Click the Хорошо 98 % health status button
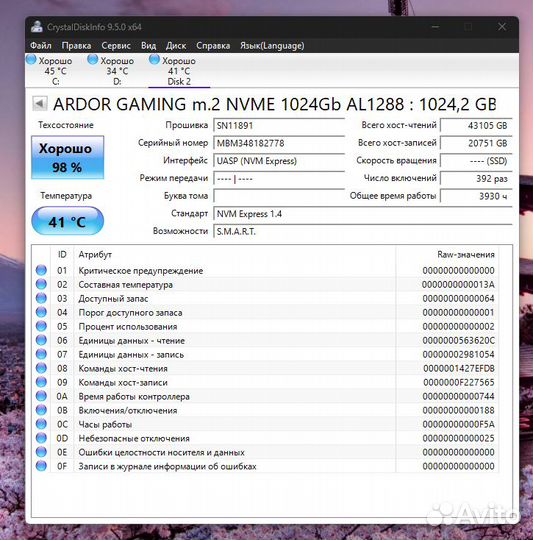This screenshot has height=540, width=533. pyautogui.click(x=67, y=157)
